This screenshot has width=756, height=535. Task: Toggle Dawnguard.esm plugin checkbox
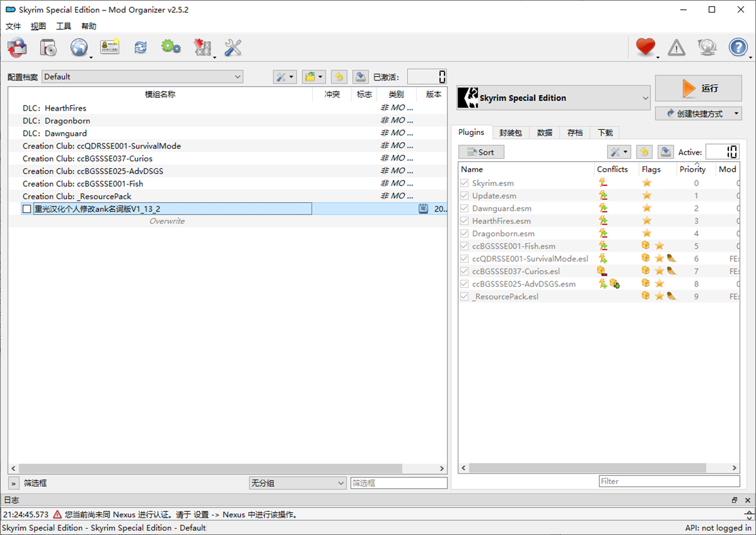(464, 208)
